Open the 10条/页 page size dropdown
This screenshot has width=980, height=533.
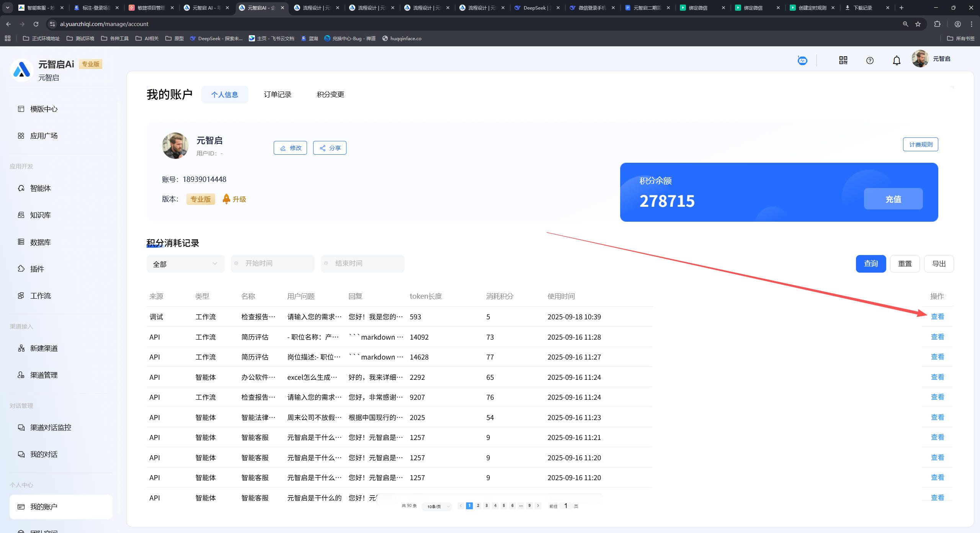437,507
